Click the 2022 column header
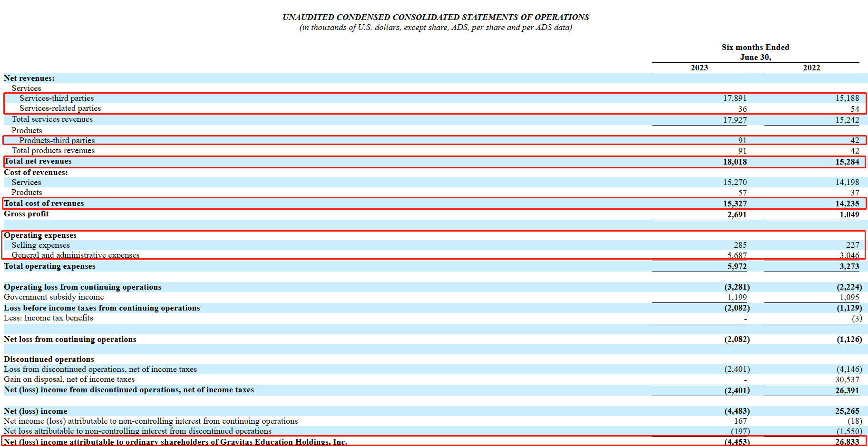The image size is (868, 447). coord(811,68)
